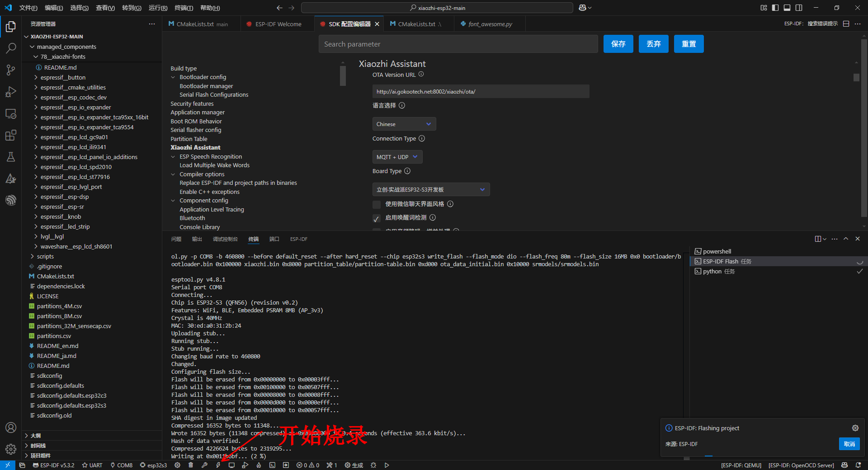Collapse the managed_components folder
868x470 pixels.
pyautogui.click(x=66, y=47)
